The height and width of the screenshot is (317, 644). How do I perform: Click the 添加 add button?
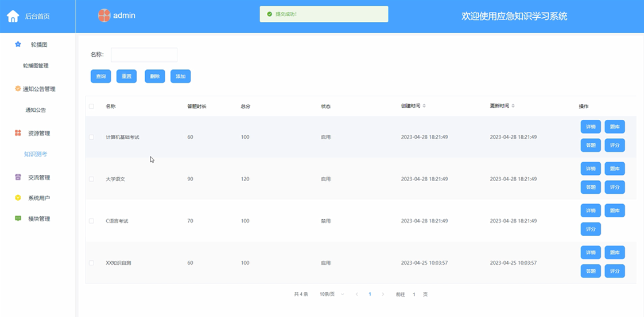[x=181, y=76]
